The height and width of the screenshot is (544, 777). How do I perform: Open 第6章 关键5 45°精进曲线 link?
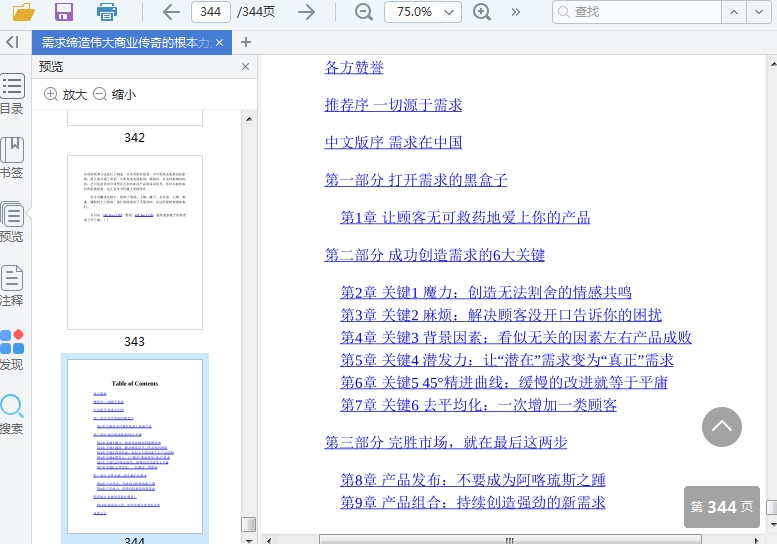(504, 382)
